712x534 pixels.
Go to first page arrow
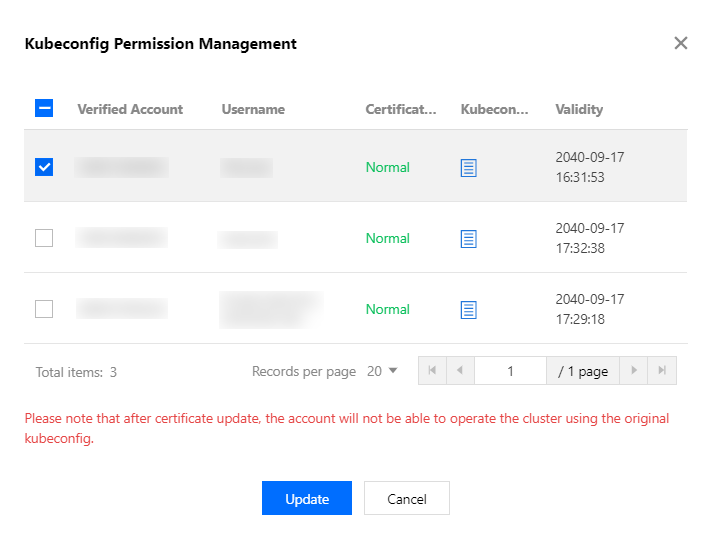tap(432, 371)
